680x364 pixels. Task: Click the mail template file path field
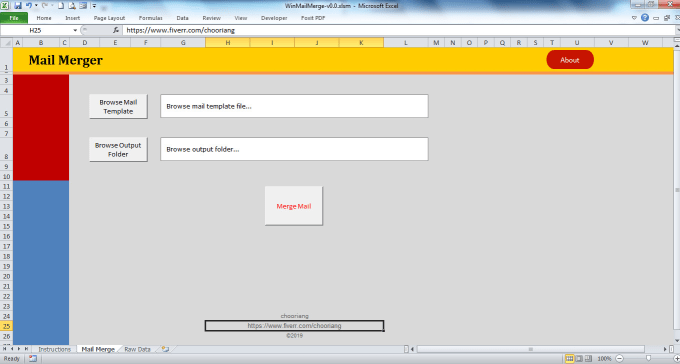point(294,106)
